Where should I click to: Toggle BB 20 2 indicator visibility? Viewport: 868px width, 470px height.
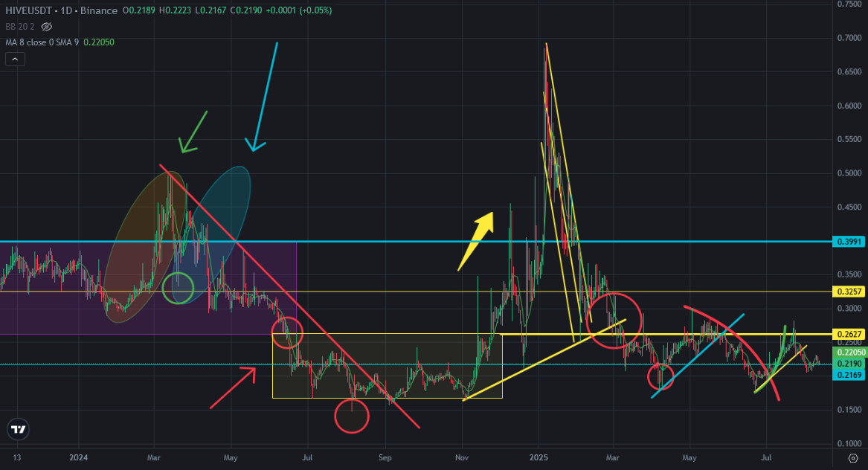click(x=47, y=27)
